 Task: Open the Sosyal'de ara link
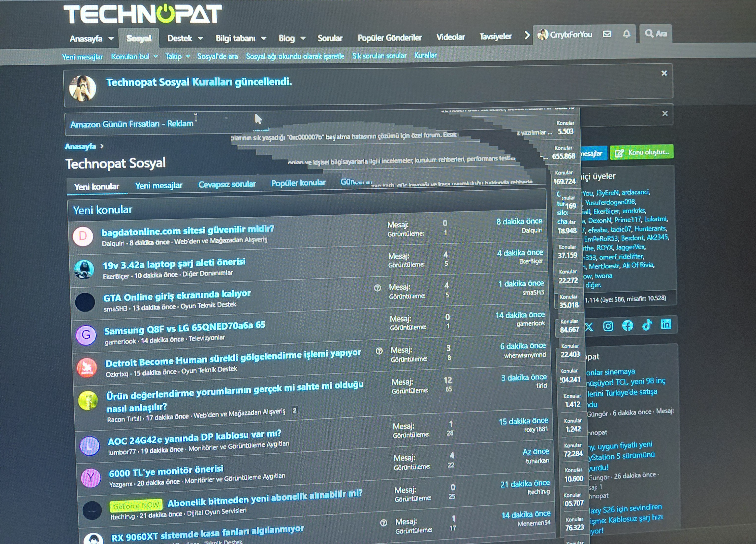(218, 56)
